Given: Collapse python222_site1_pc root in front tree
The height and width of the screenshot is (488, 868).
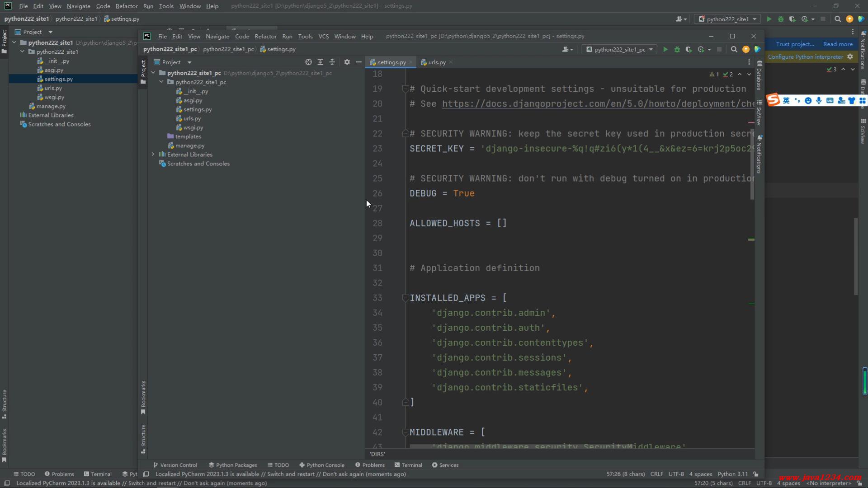Looking at the screenshot, I should 153,73.
